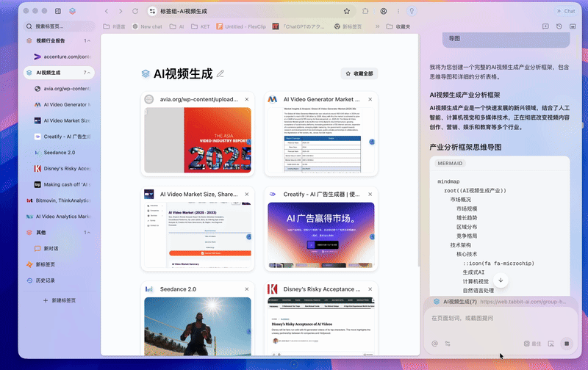Click the site settings icon in address bar
The height and width of the screenshot is (370, 588).
(x=152, y=11)
